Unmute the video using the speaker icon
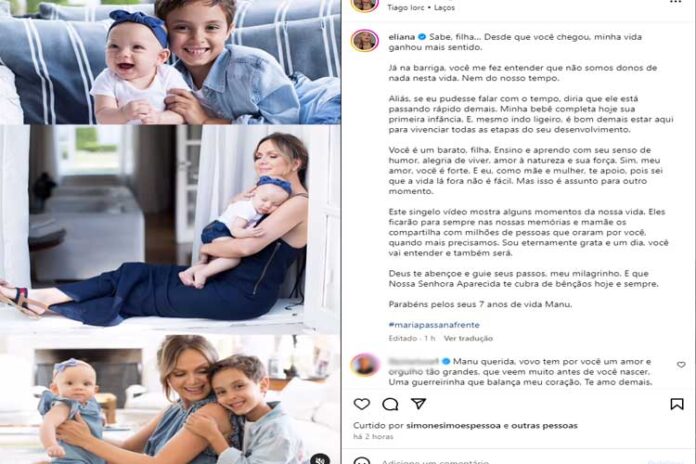The image size is (696, 464). click(x=320, y=459)
